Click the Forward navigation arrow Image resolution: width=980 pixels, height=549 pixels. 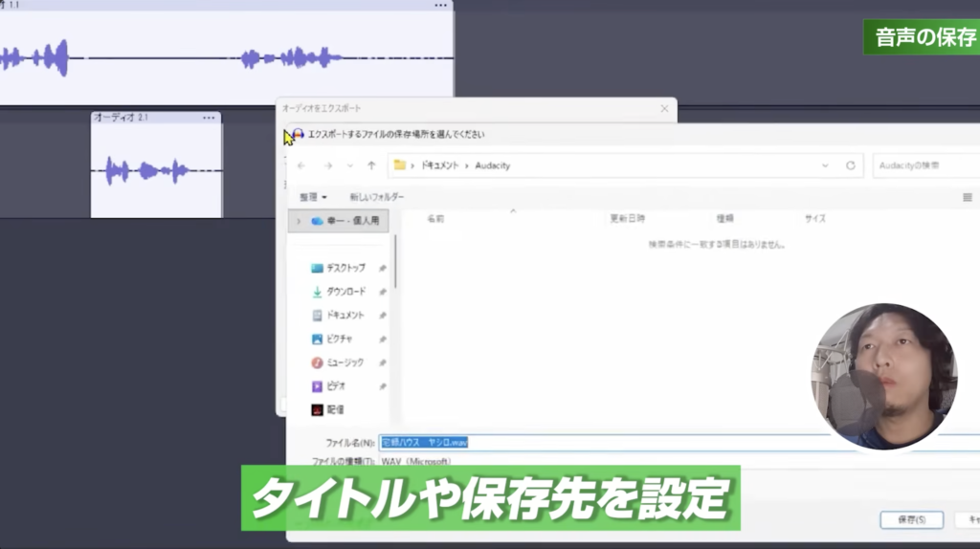click(x=326, y=165)
